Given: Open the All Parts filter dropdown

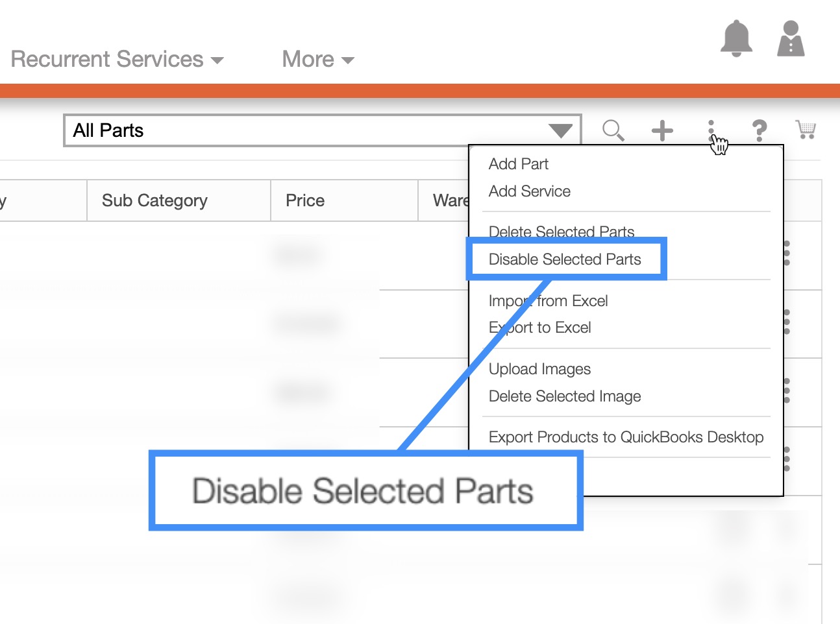Looking at the screenshot, I should pos(323,131).
